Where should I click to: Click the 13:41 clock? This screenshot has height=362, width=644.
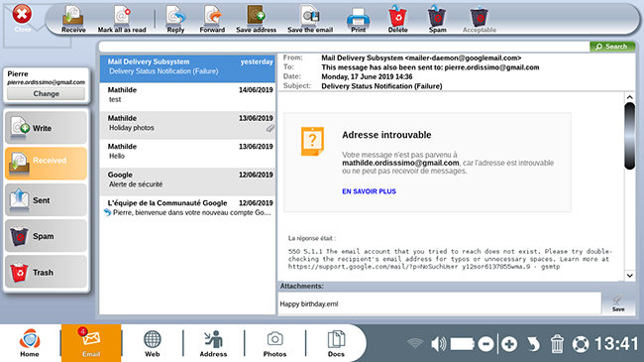pyautogui.click(x=616, y=344)
